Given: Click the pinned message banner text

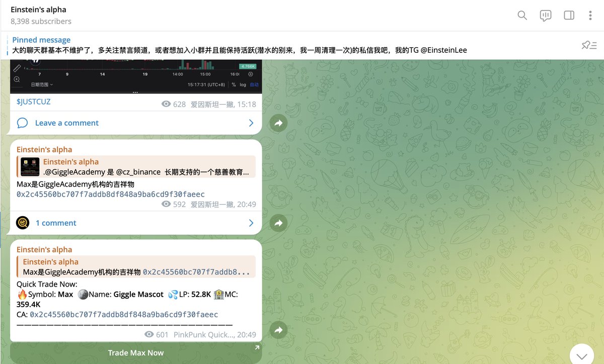Looking at the screenshot, I should 239,50.
